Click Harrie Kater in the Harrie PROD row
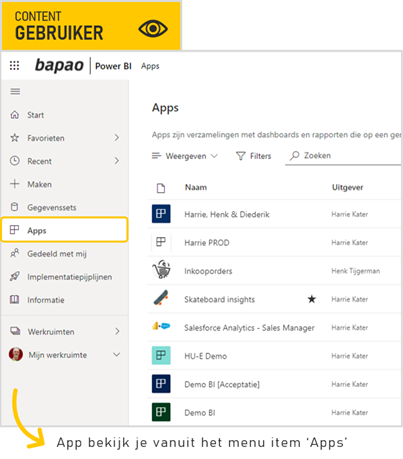The width and height of the screenshot is (403, 459). 350,243
